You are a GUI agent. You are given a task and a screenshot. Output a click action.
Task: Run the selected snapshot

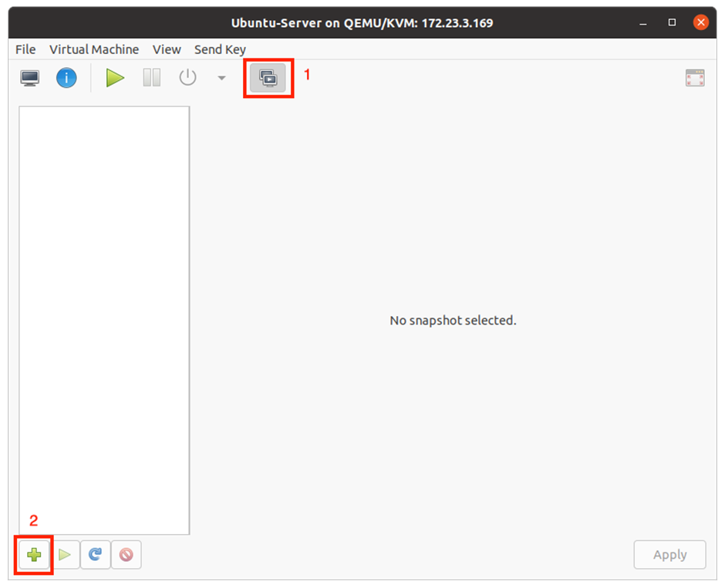point(65,554)
